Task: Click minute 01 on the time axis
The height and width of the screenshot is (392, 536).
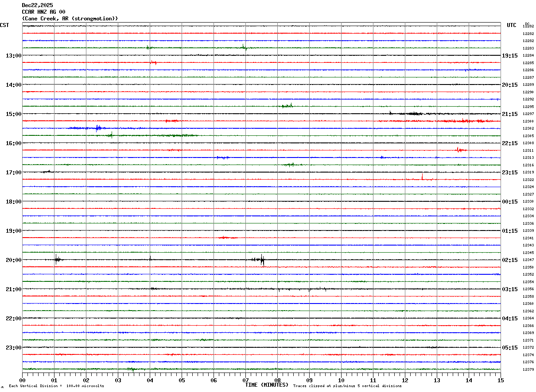Action: (x=54, y=380)
